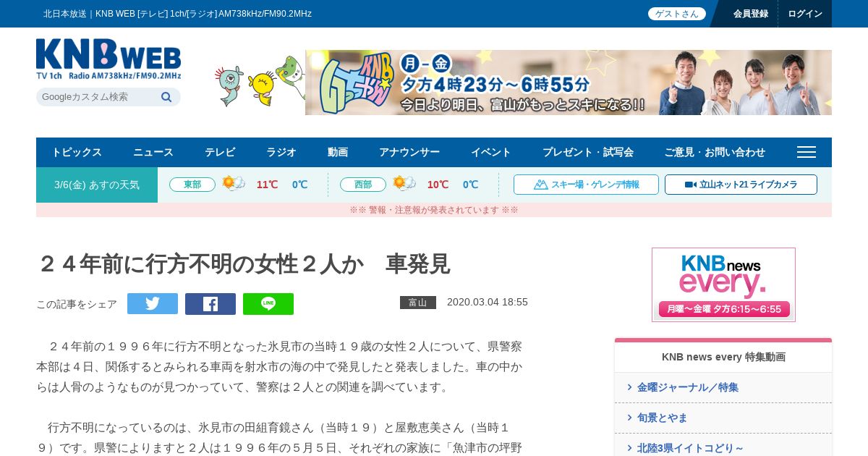This screenshot has height=456, width=868.
Task: Open the hamburger menu icon
Action: pyautogui.click(x=807, y=152)
